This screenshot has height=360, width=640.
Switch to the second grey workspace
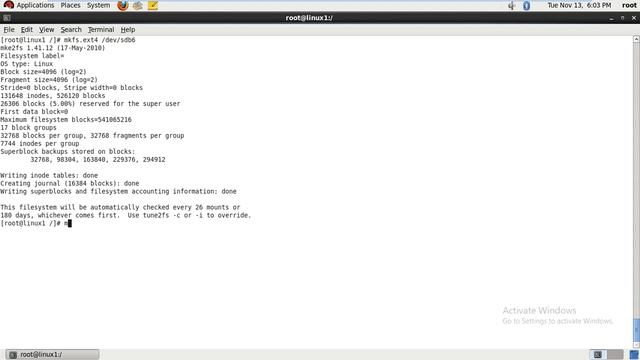615,354
